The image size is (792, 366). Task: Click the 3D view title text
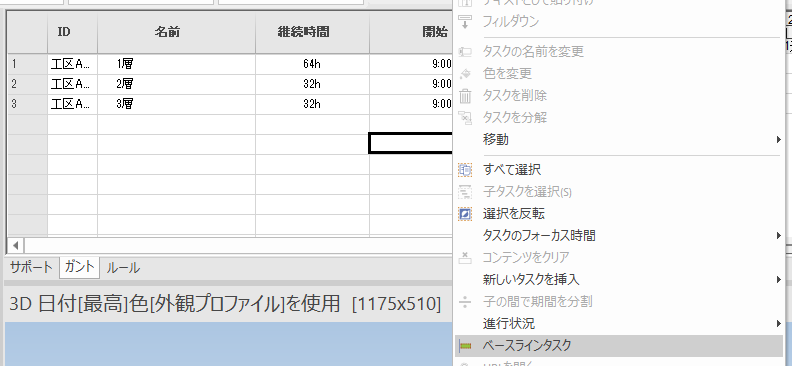point(225,303)
